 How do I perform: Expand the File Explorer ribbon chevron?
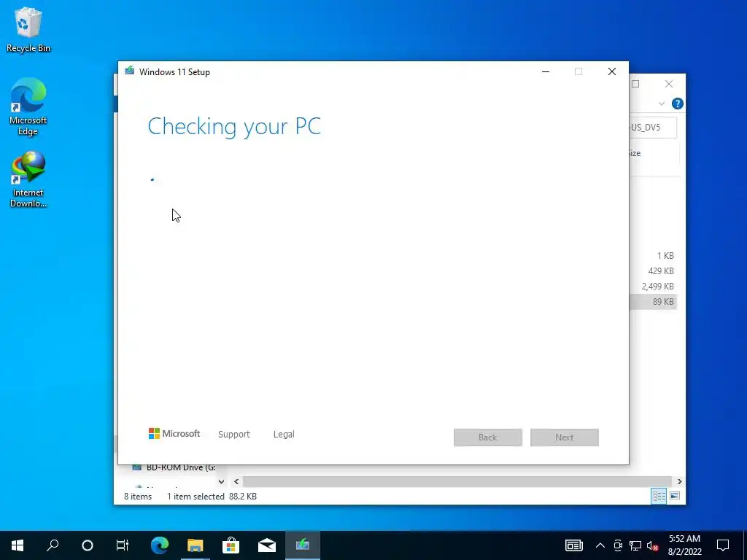point(661,104)
